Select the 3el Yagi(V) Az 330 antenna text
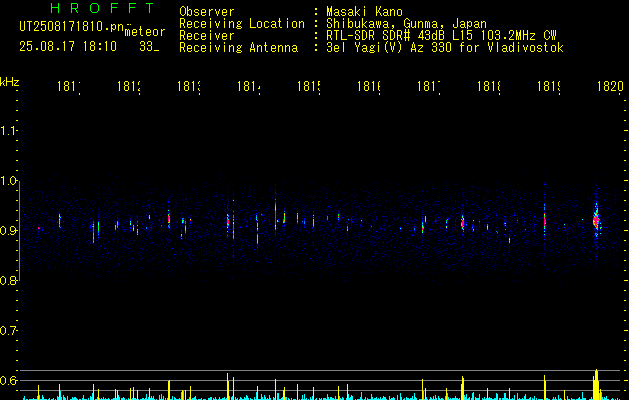The width and height of the screenshot is (629, 400). [x=445, y=48]
